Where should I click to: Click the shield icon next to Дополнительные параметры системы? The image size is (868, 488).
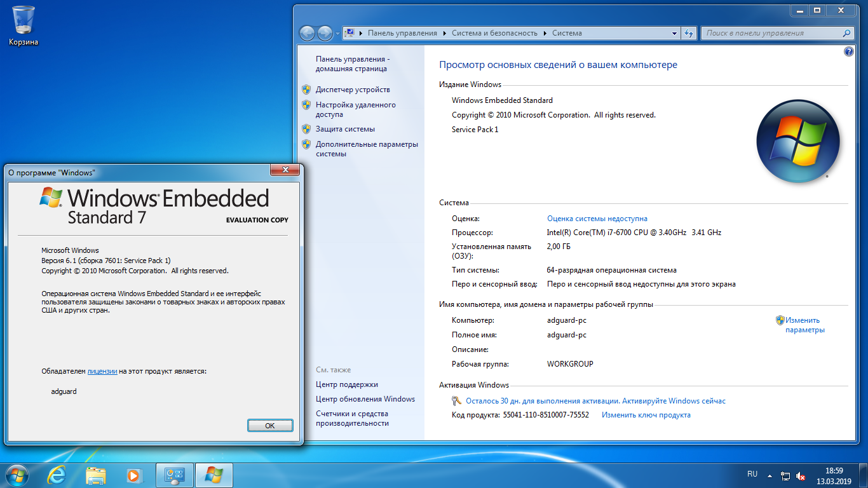(x=306, y=144)
